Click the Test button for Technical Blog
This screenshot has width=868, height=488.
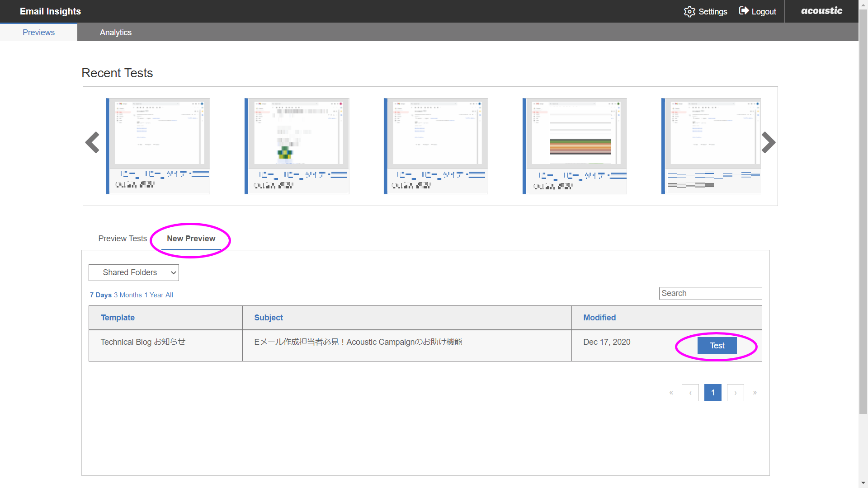click(717, 346)
